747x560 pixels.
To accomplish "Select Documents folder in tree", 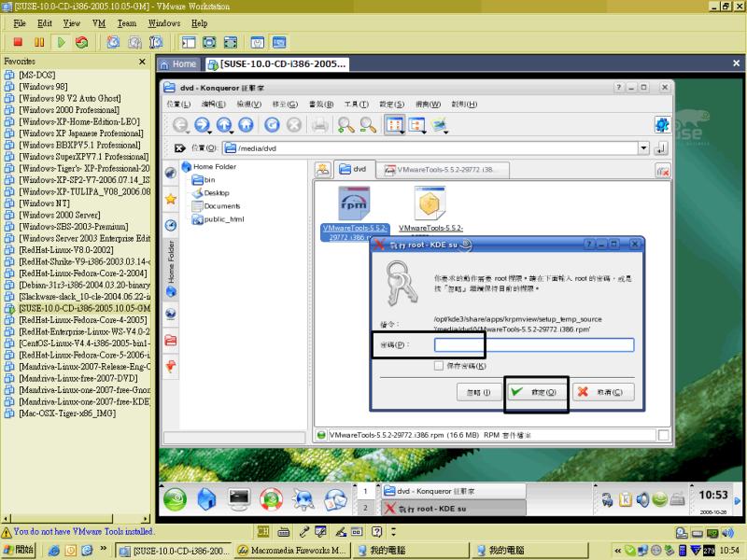I will [216, 206].
